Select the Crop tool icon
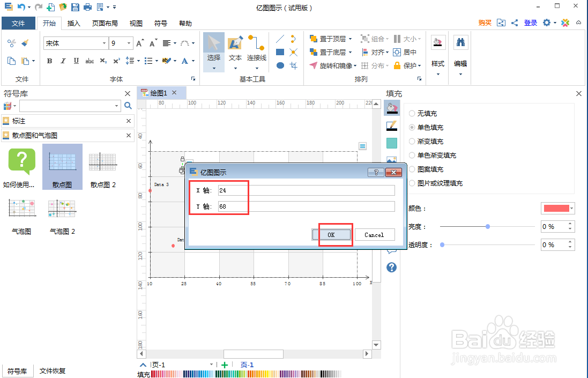The image size is (588, 378). click(x=294, y=65)
